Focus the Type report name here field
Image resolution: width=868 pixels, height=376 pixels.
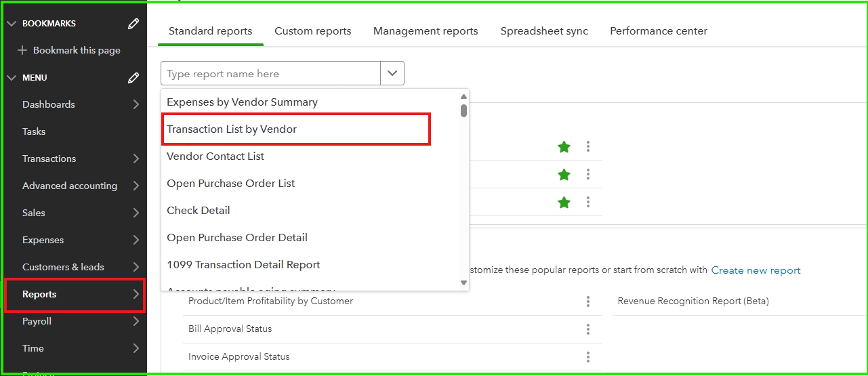tap(270, 74)
